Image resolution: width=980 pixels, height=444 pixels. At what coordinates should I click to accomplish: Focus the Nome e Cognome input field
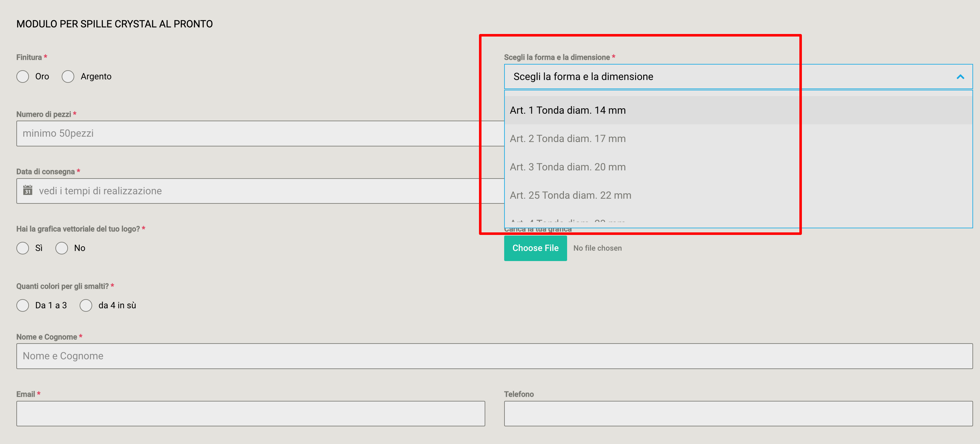(x=494, y=356)
